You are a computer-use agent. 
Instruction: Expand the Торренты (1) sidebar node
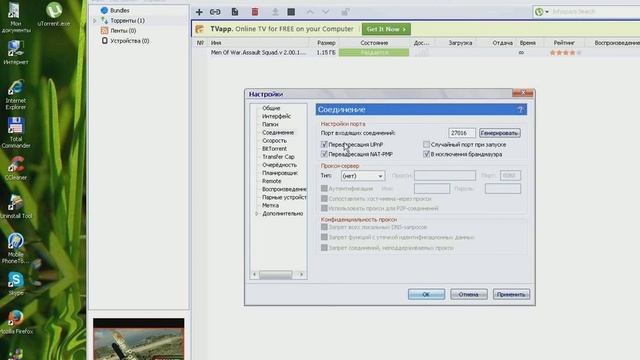[95, 20]
